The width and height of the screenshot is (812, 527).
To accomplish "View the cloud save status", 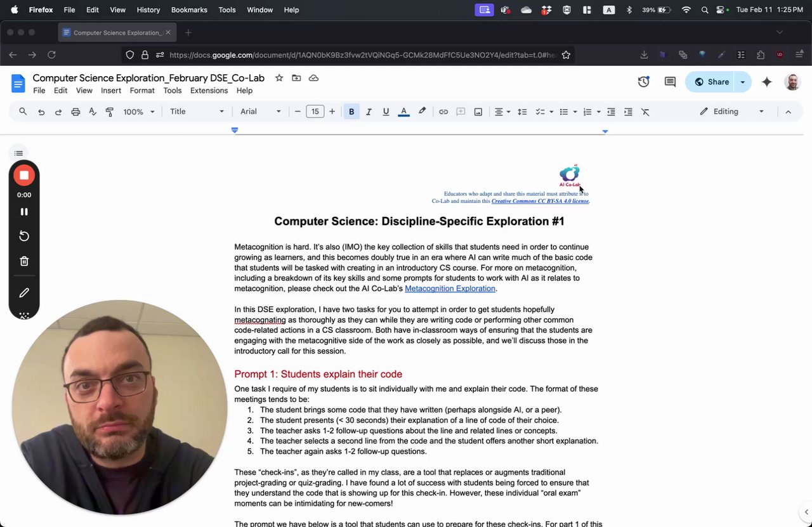I will [x=313, y=78].
